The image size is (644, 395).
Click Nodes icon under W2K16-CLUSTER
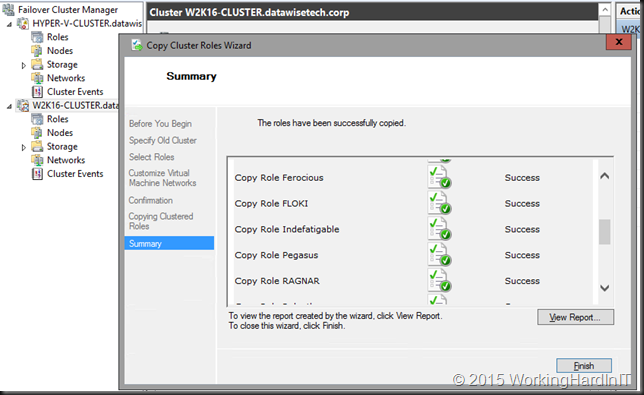point(37,133)
